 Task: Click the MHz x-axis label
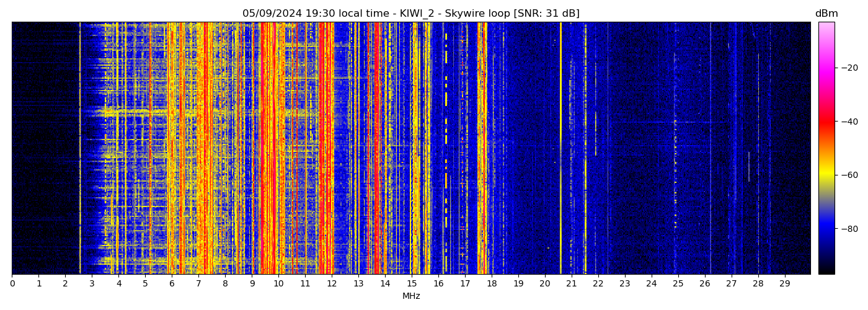pos(411,296)
